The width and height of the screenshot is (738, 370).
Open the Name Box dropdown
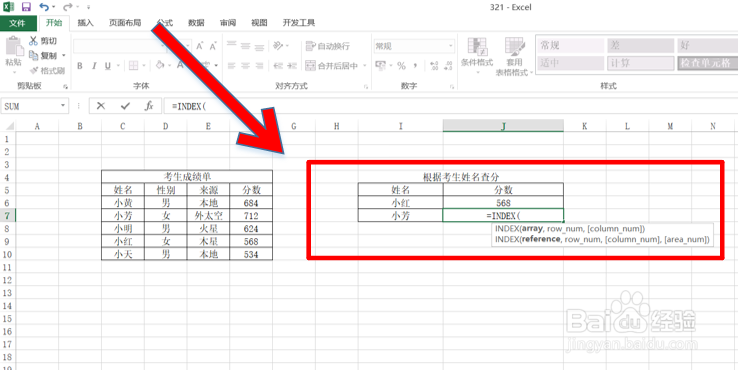click(x=63, y=106)
